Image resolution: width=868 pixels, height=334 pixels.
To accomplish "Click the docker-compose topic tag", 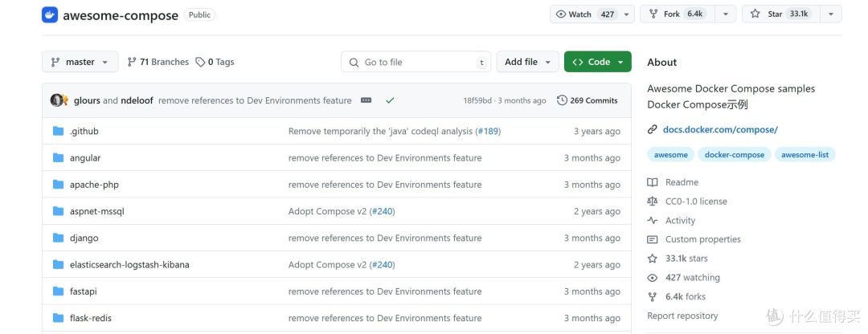I will coord(735,155).
